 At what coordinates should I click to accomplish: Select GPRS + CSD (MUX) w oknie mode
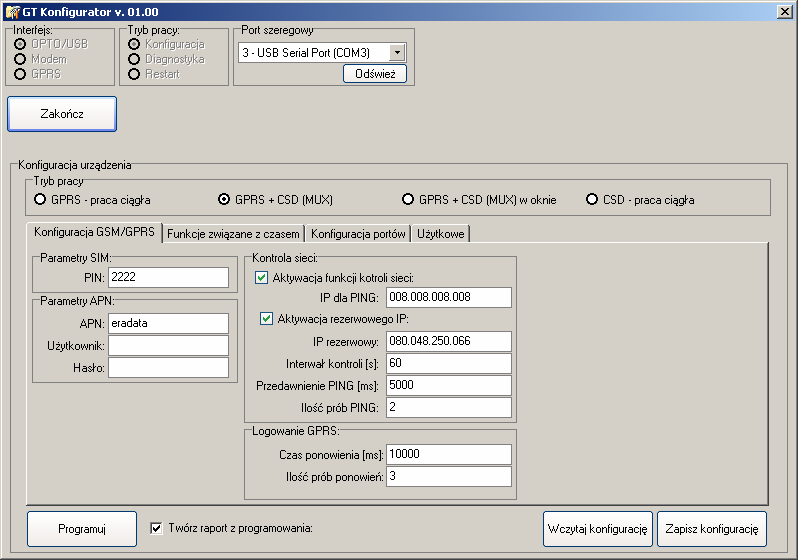click(408, 200)
